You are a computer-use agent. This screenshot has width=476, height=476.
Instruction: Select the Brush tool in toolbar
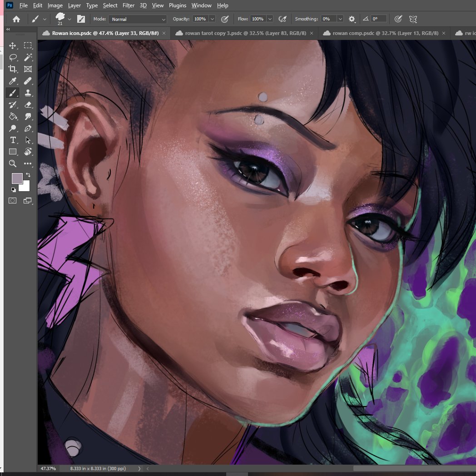click(12, 93)
